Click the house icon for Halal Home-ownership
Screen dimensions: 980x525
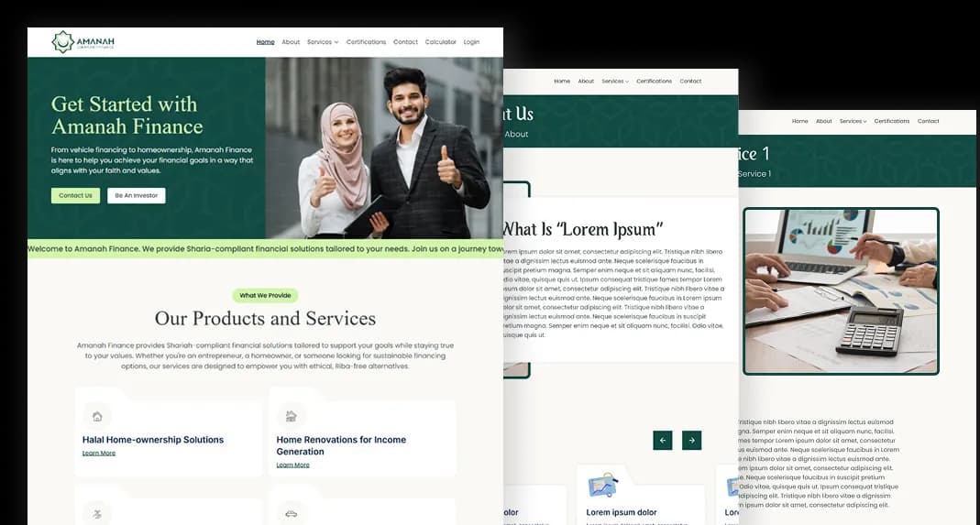click(97, 416)
